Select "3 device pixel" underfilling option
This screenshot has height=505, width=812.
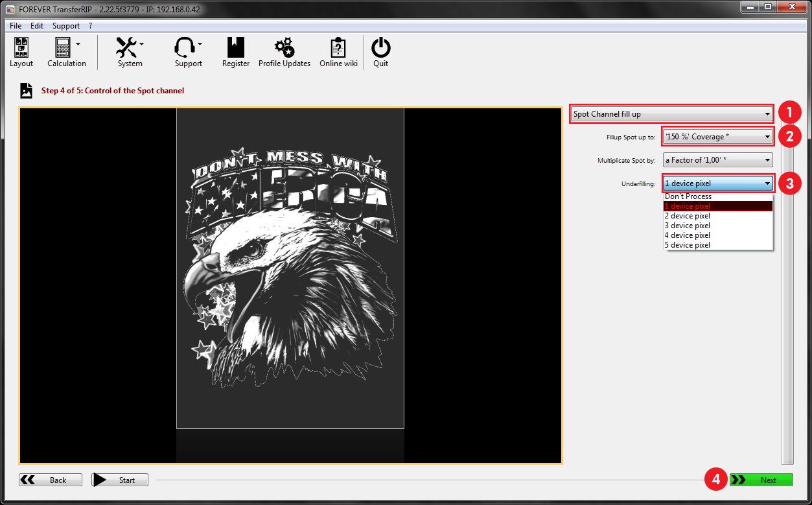718,226
